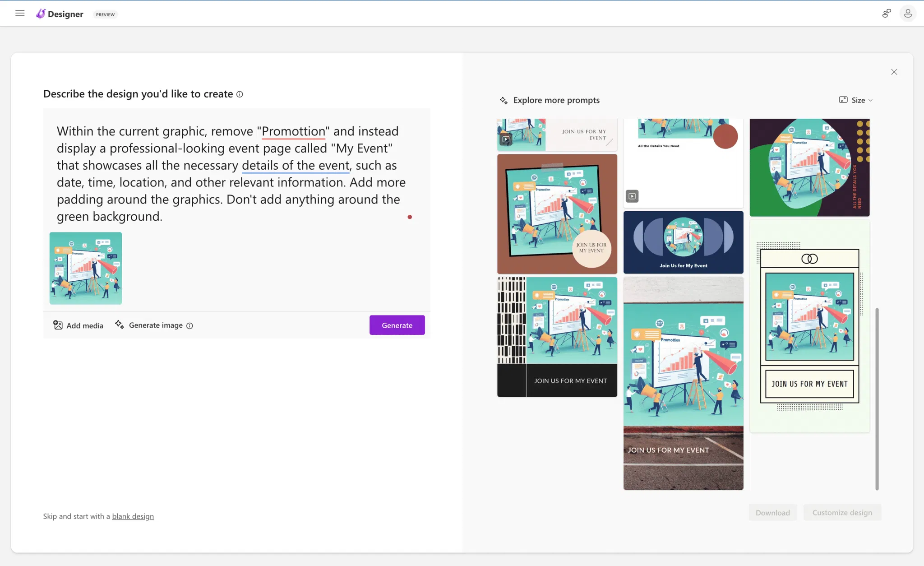Click the Generate image sparkle icon

(120, 325)
